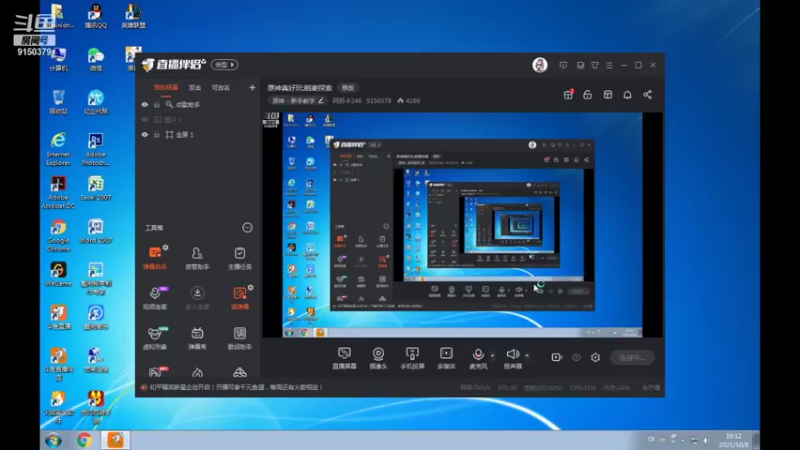800x450 pixels.
Task: Add a 多媒体 media source
Action: [446, 358]
